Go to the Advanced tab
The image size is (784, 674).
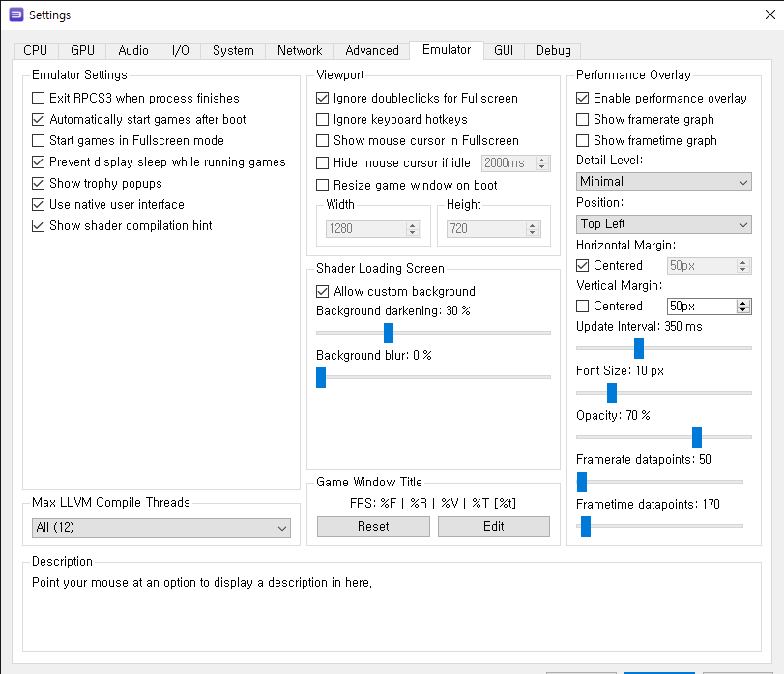coord(372,51)
